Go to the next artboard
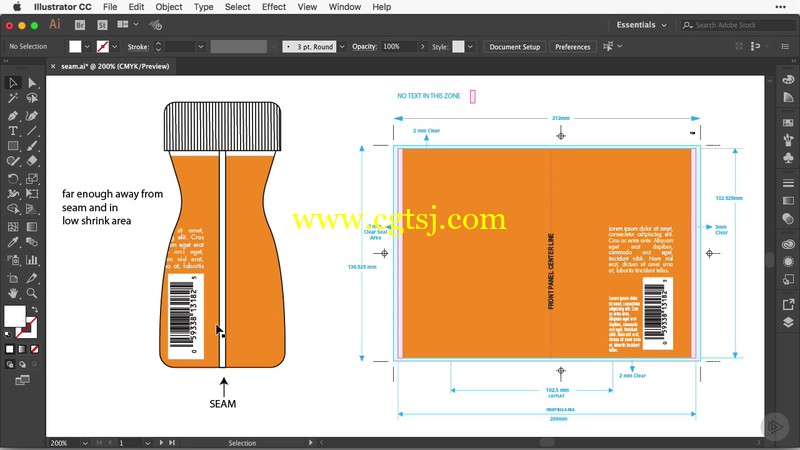The width and height of the screenshot is (800, 450). tap(161, 443)
